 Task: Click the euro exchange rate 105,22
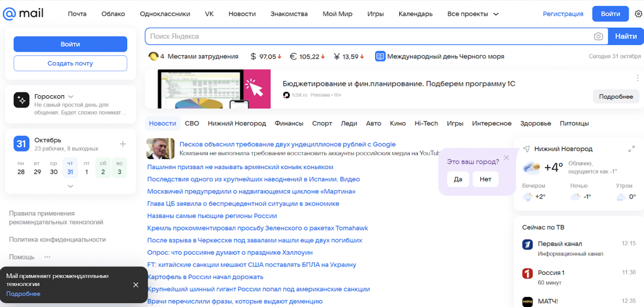pyautogui.click(x=307, y=57)
